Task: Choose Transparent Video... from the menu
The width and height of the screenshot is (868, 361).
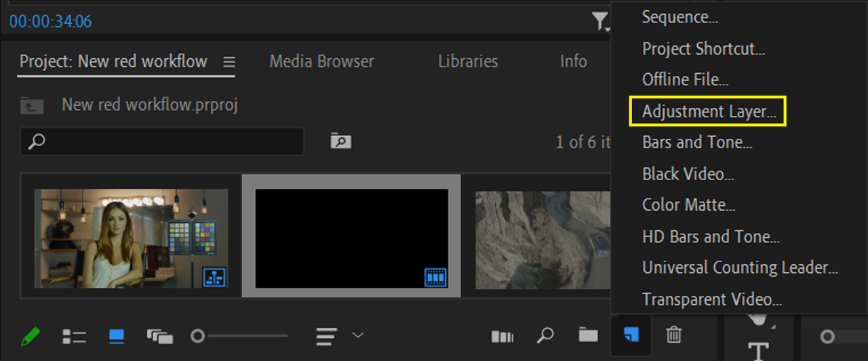Action: (x=712, y=299)
